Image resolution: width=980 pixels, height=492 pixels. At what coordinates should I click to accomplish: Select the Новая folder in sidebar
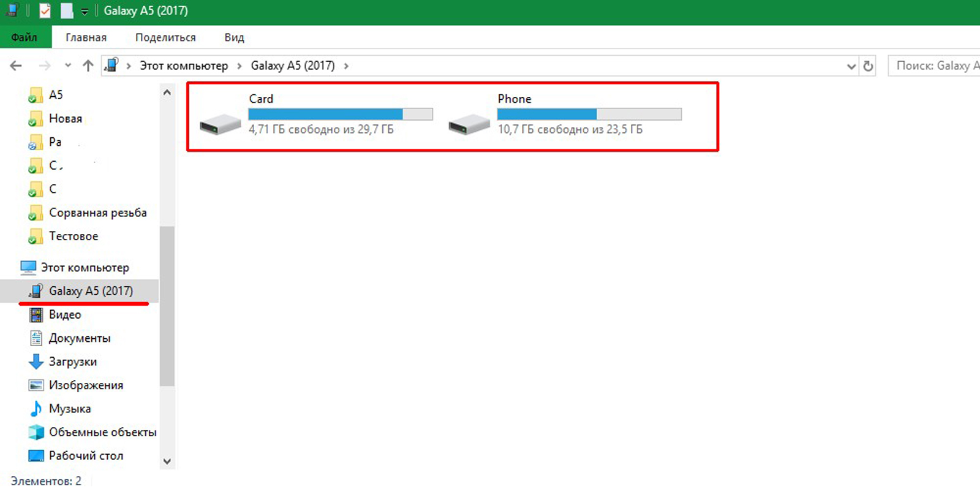(x=66, y=118)
